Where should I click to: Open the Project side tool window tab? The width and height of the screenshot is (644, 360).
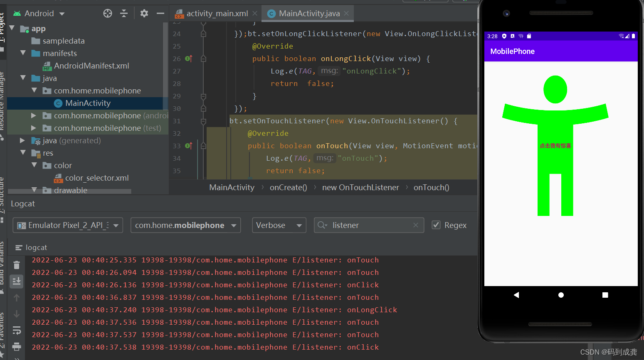coord(2,28)
